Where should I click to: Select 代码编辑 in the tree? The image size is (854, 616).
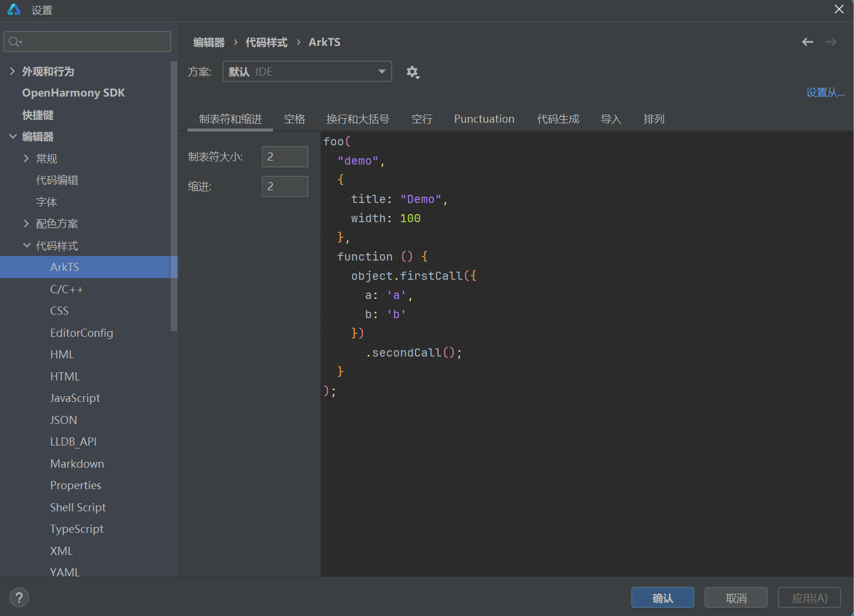click(x=57, y=180)
